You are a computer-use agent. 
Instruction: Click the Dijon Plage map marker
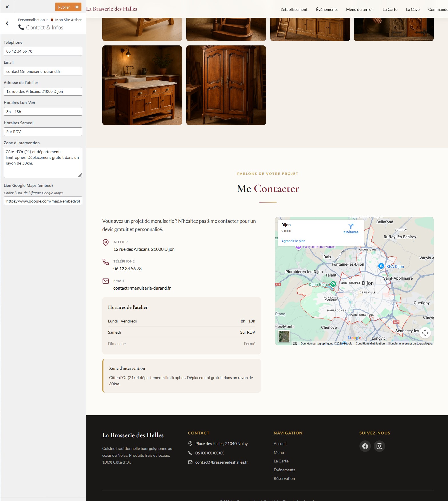333,284
